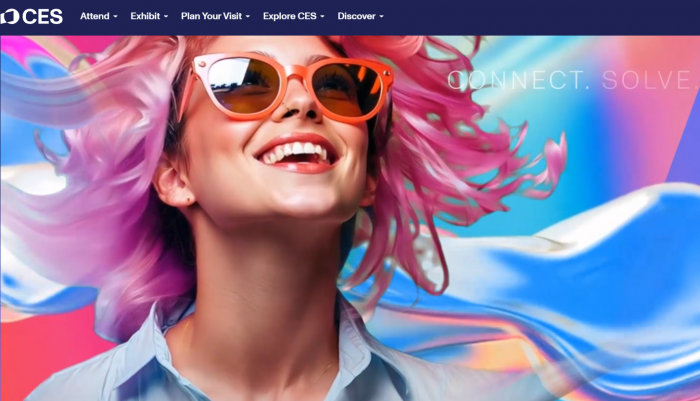The width and height of the screenshot is (700, 401).
Task: Expand the Exhibit dropdown arrow
Action: pos(166,17)
